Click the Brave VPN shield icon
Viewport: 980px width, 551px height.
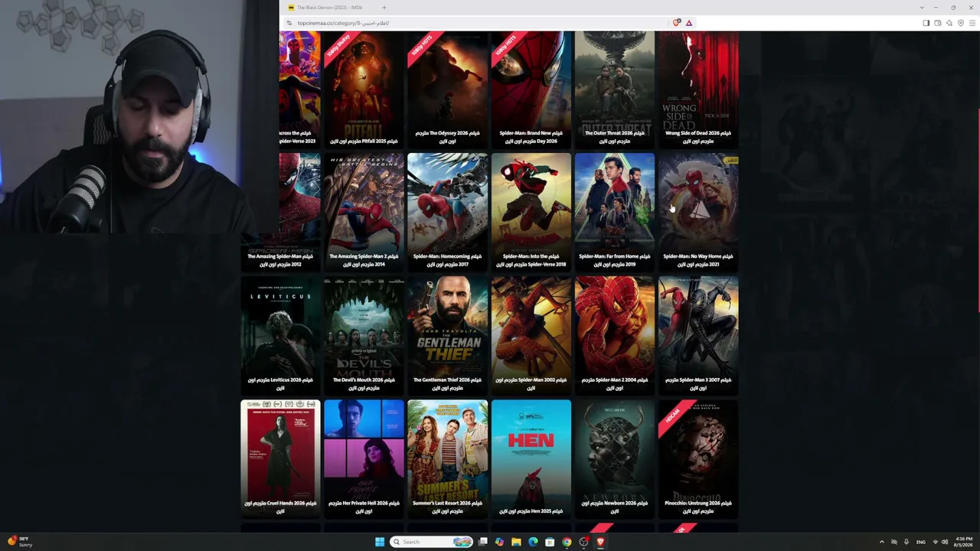click(961, 23)
